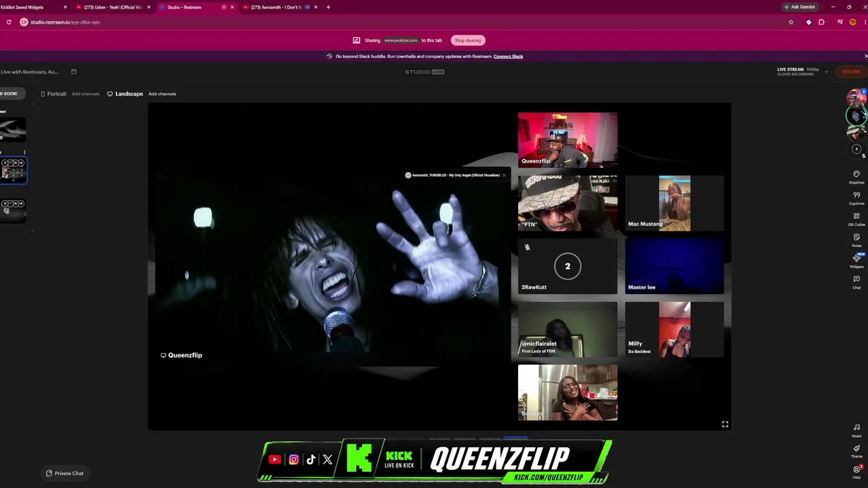This screenshot has width=868, height=488.
Task: Select the "PTN" webcam tile
Action: 568,203
